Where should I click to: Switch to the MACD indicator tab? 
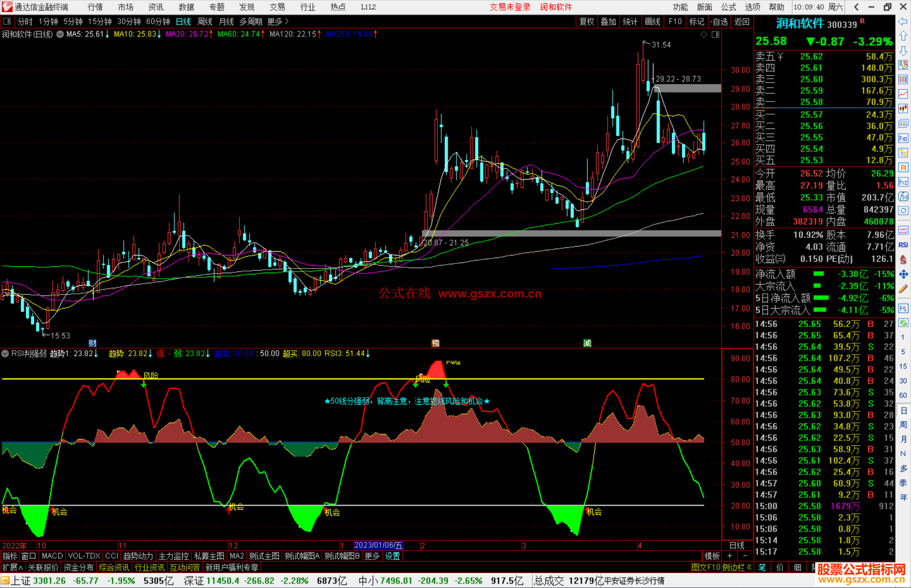pos(52,556)
